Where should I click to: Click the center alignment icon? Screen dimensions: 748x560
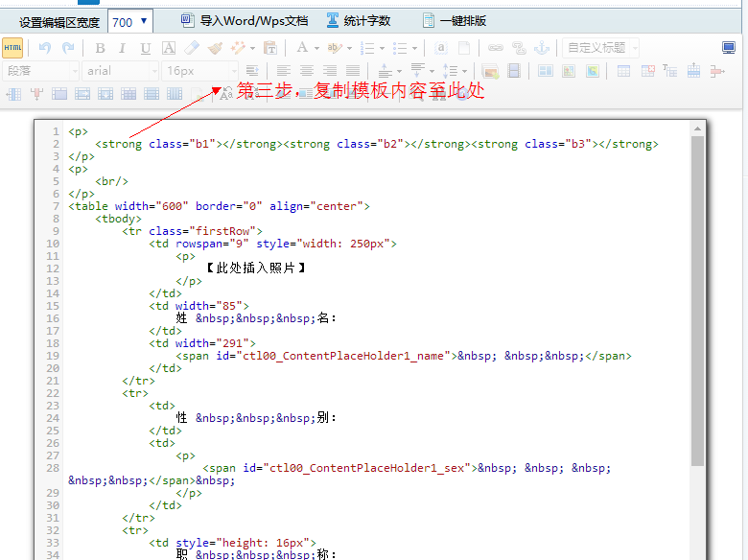click(x=307, y=71)
